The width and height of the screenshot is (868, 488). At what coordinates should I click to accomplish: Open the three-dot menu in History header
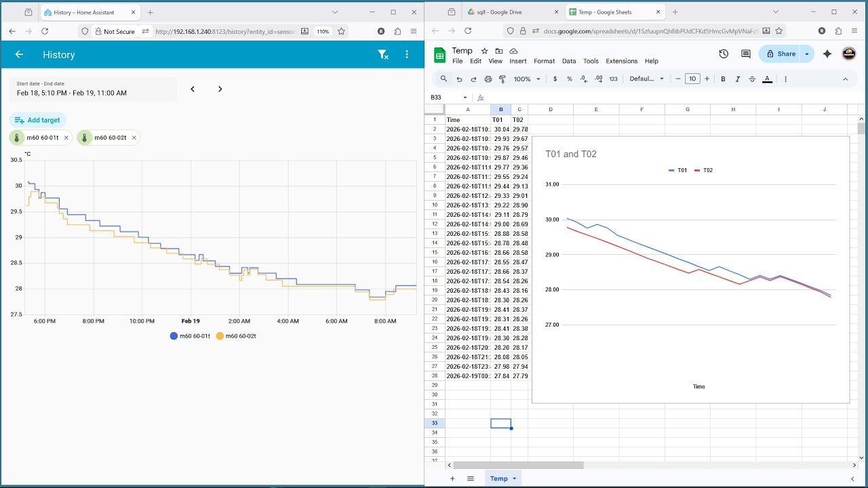[x=407, y=55]
